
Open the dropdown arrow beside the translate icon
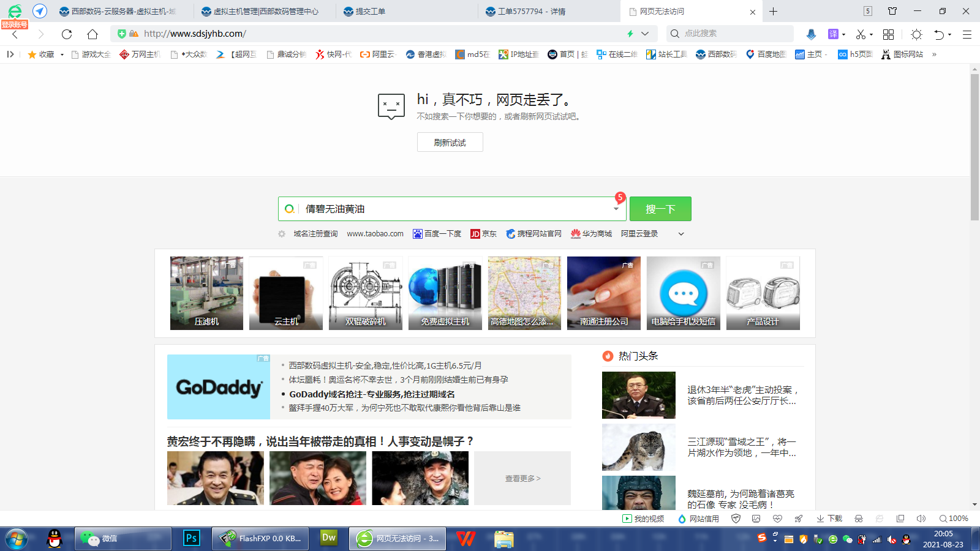[x=844, y=34]
